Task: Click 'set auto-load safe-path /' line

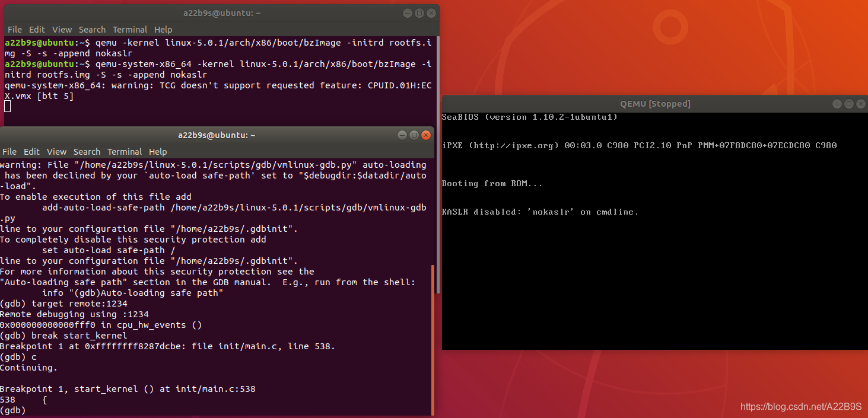Action: [109, 250]
